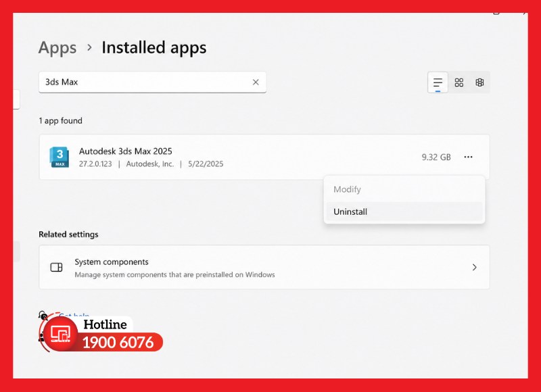Click the Autodesk, Inc. publisher text

149,164
